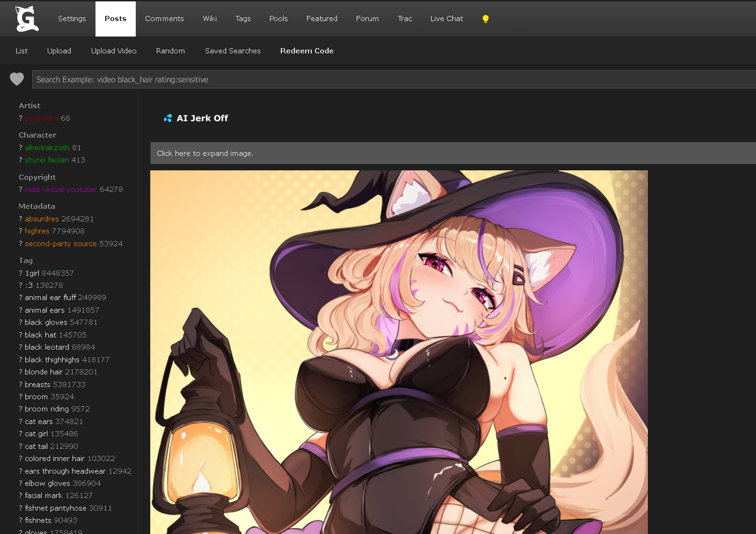756x534 pixels.
Task: Open the main post image
Action: pos(399,352)
